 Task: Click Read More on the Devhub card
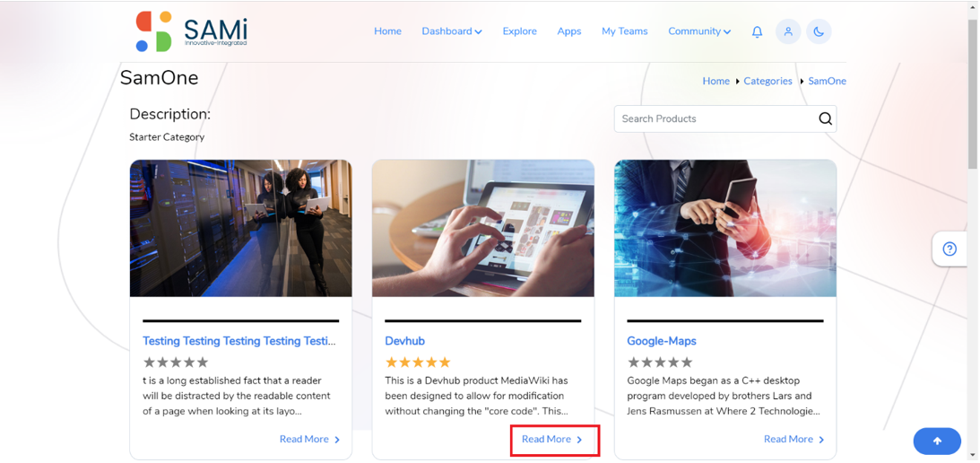coord(552,440)
